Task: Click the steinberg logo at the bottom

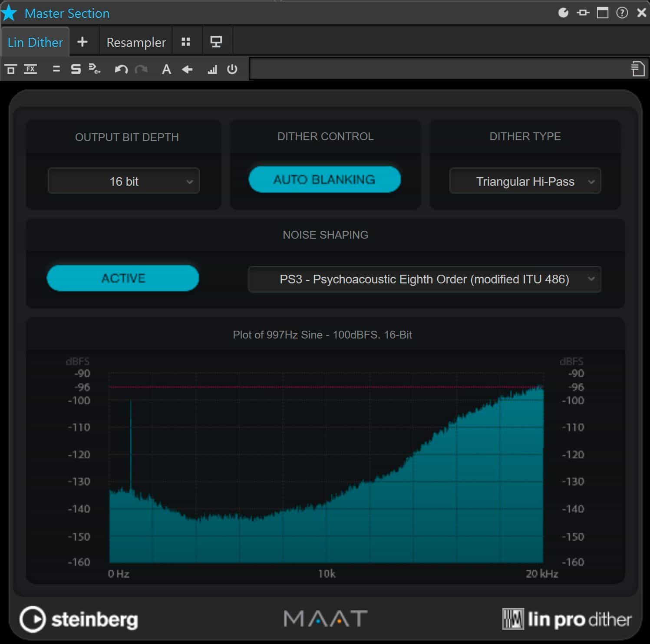Action: 79,619
